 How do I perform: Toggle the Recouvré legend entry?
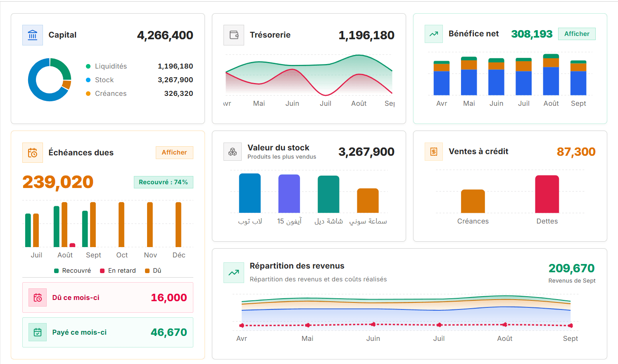pyautogui.click(x=73, y=271)
